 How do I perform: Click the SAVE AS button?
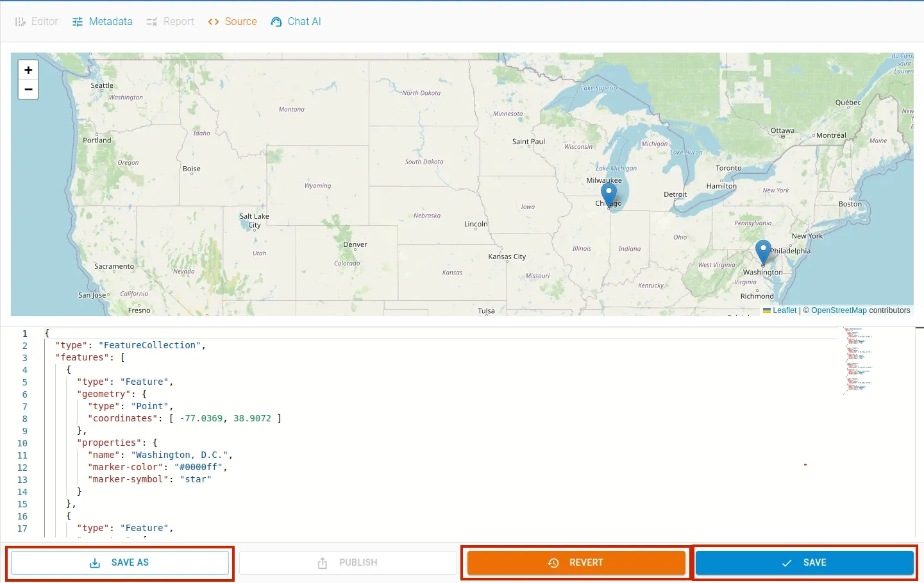pyautogui.click(x=120, y=562)
